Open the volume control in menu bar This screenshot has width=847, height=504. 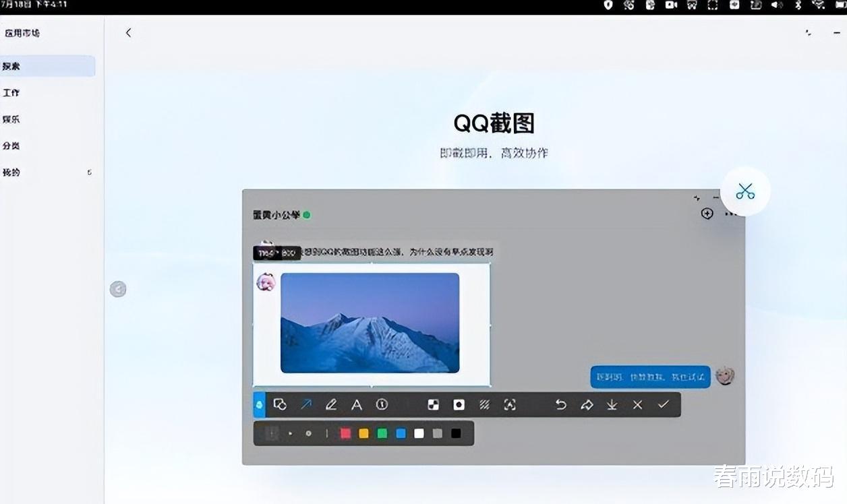coord(776,5)
